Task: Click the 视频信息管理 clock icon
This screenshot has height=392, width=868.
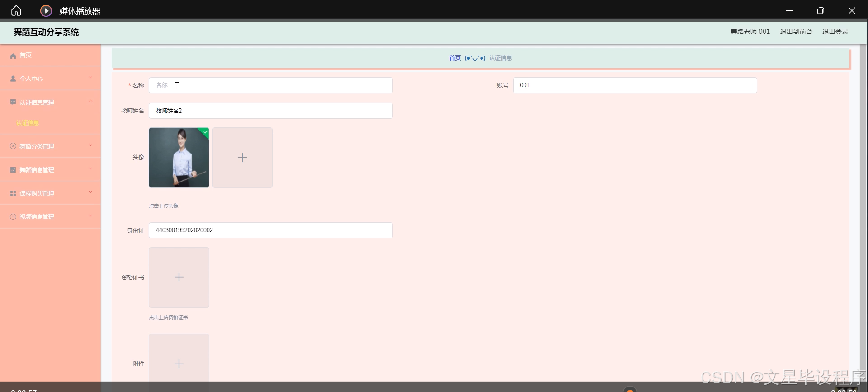Action: tap(13, 217)
